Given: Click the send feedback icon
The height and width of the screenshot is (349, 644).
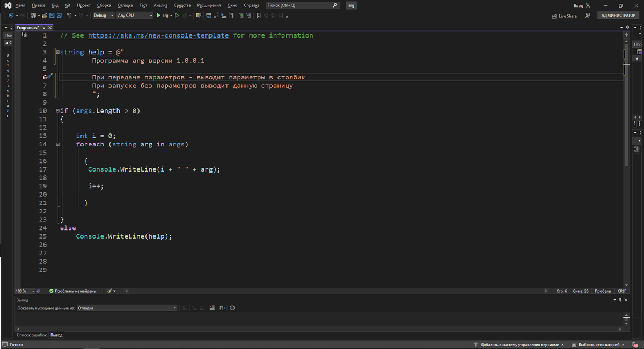Looking at the screenshot, I should 588,16.
